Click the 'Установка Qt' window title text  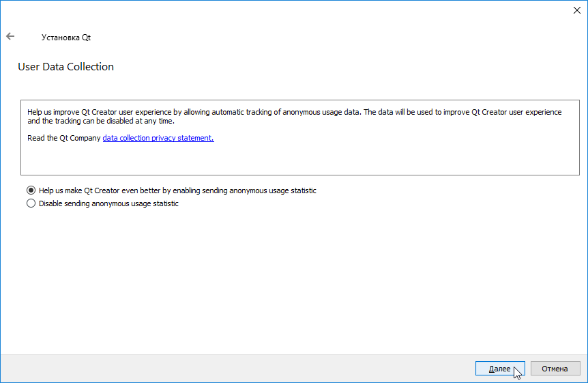pos(66,38)
